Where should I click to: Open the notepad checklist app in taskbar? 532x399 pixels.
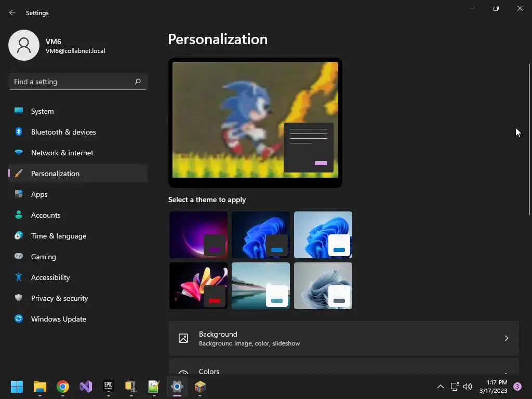pyautogui.click(x=154, y=387)
